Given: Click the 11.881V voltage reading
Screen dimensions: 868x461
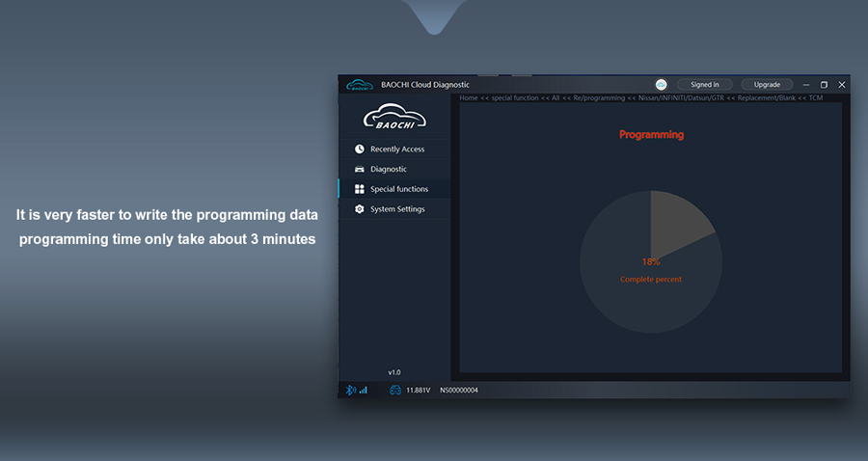Looking at the screenshot, I should pyautogui.click(x=418, y=391).
